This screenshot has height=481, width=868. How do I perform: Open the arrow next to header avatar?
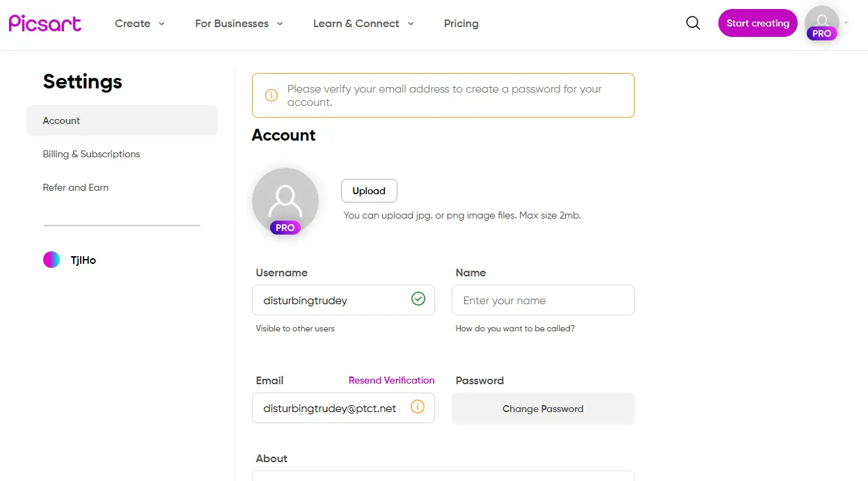coord(846,23)
